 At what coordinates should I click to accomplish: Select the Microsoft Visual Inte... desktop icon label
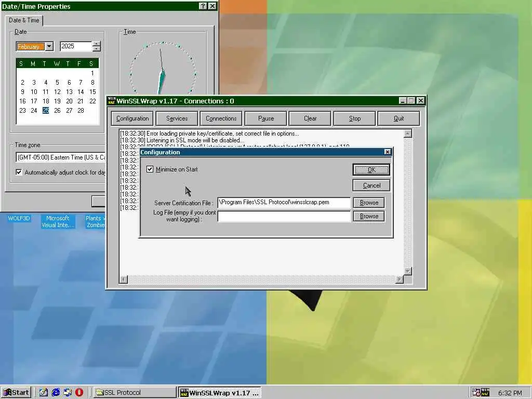pos(58,221)
